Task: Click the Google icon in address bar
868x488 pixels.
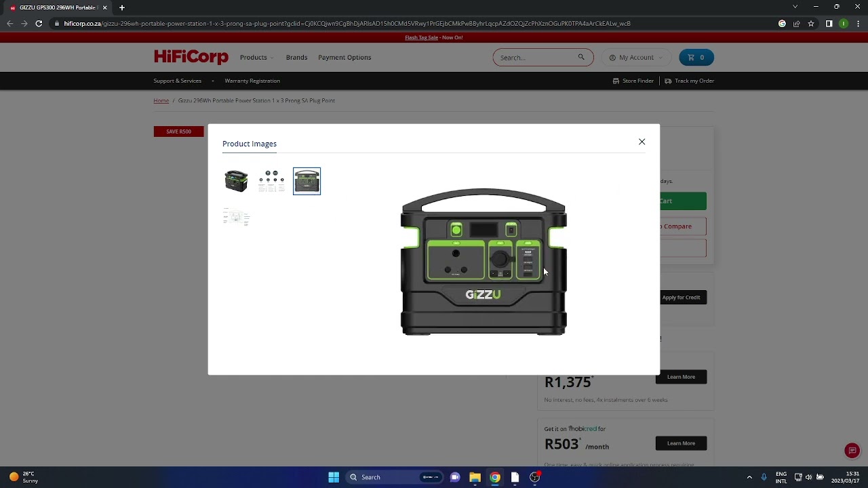Action: click(782, 24)
